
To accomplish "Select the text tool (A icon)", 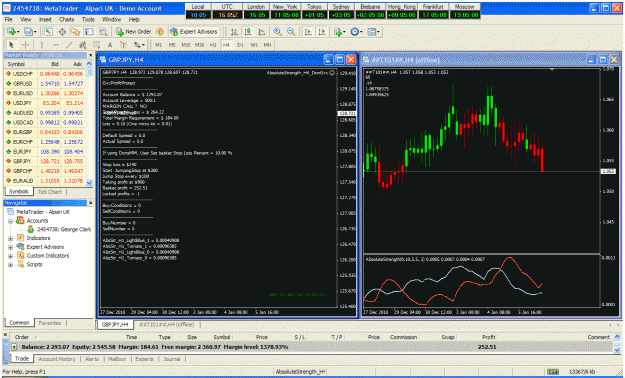I will 110,45.
